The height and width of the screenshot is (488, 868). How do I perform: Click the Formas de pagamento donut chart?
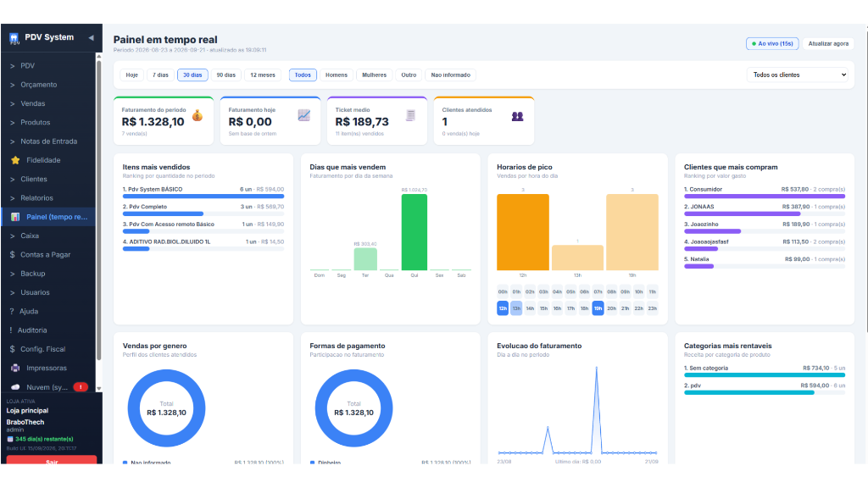pyautogui.click(x=353, y=408)
